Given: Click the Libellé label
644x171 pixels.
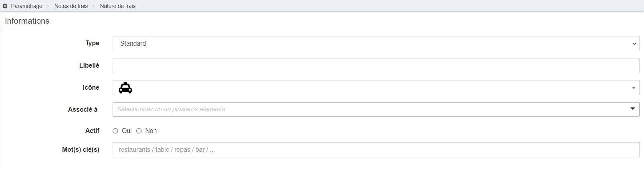Looking at the screenshot, I should pos(89,65).
